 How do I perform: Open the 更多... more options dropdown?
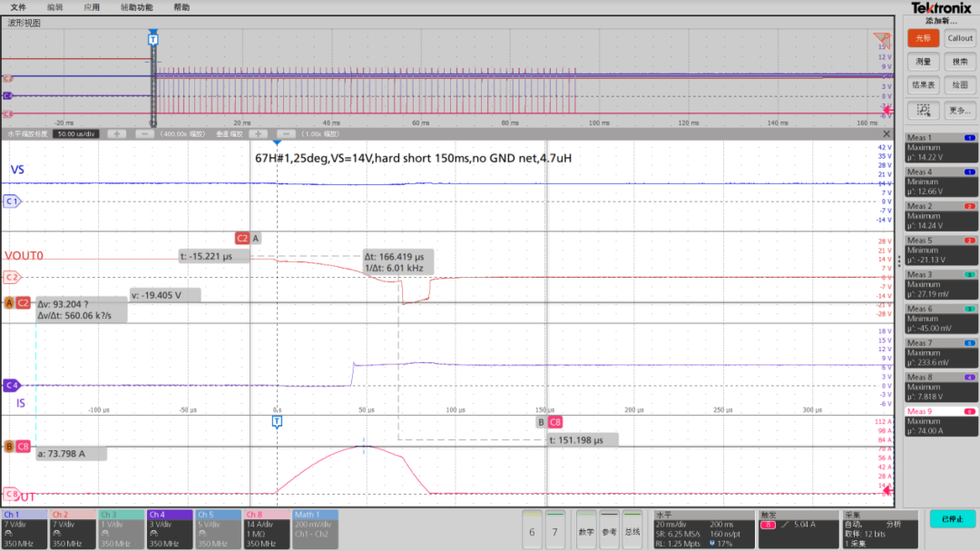(x=960, y=110)
